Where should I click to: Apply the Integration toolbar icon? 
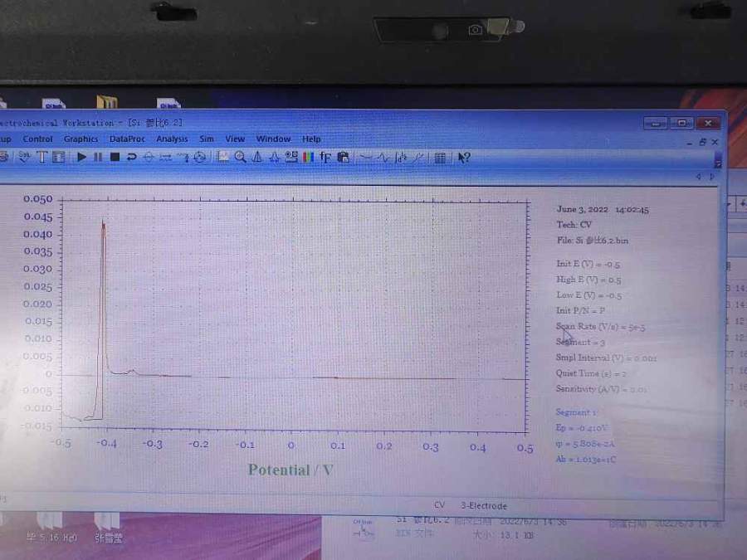pyautogui.click(x=401, y=157)
